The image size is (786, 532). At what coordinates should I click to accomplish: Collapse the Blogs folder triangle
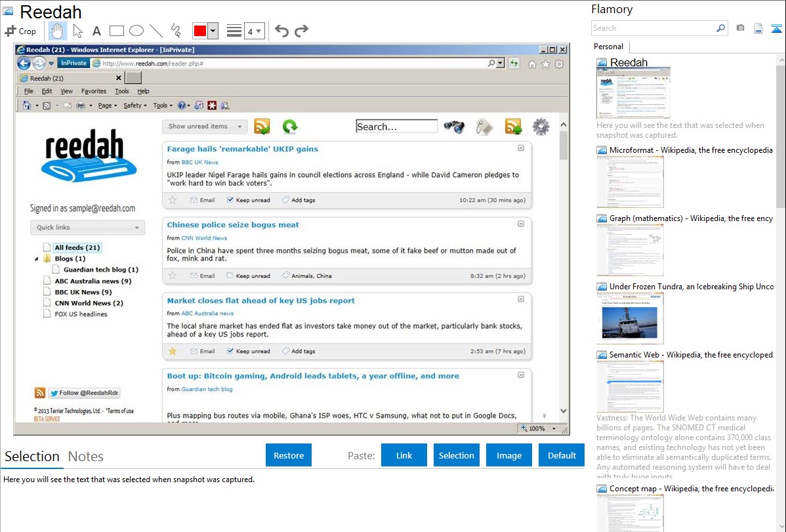(36, 258)
